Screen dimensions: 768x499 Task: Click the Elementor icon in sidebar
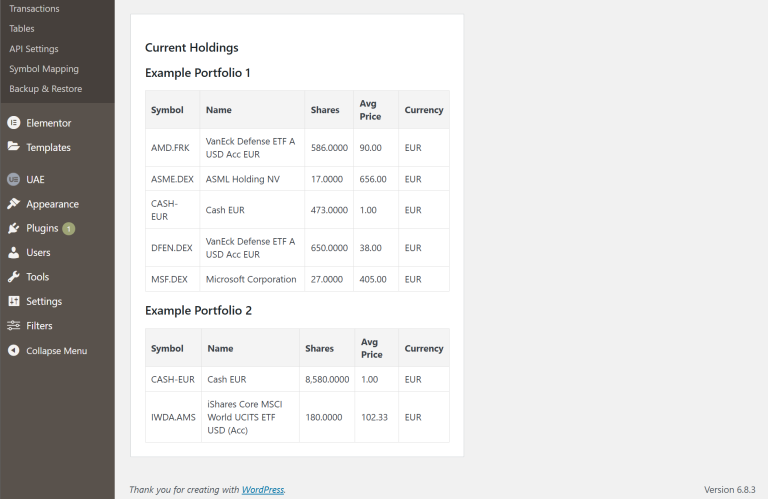[14, 123]
